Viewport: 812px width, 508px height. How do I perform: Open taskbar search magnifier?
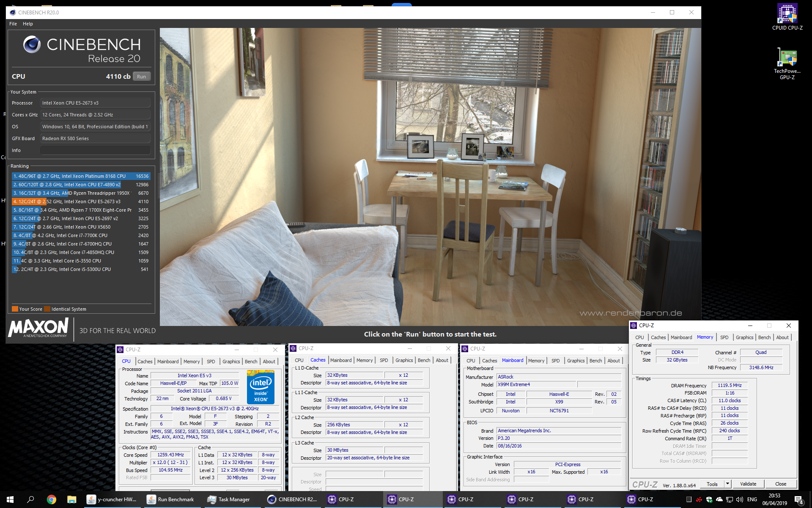pos(30,500)
